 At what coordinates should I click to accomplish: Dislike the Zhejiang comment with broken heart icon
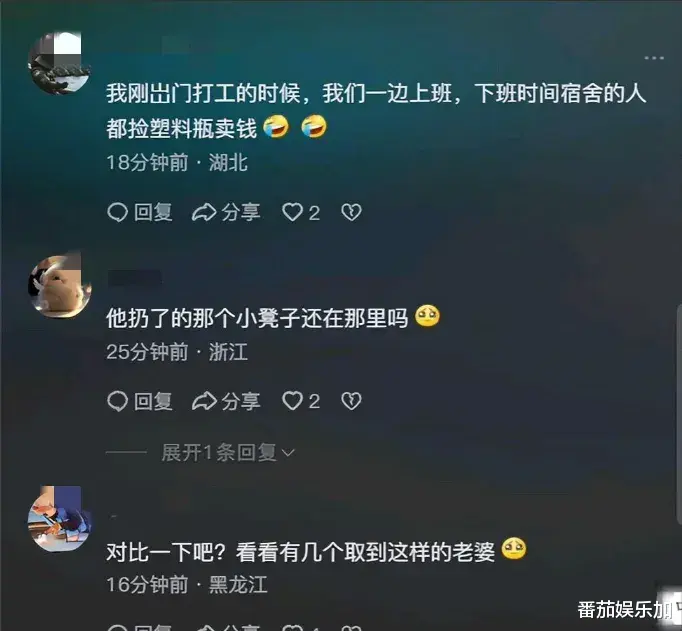pos(351,401)
